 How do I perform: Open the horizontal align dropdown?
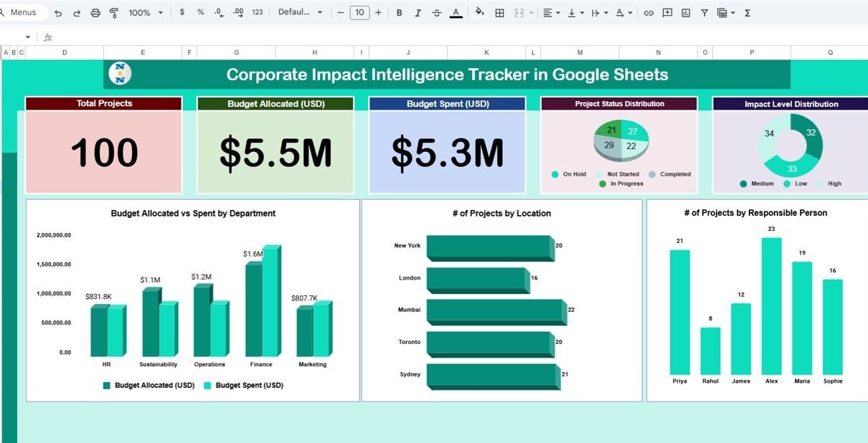pyautogui.click(x=551, y=13)
